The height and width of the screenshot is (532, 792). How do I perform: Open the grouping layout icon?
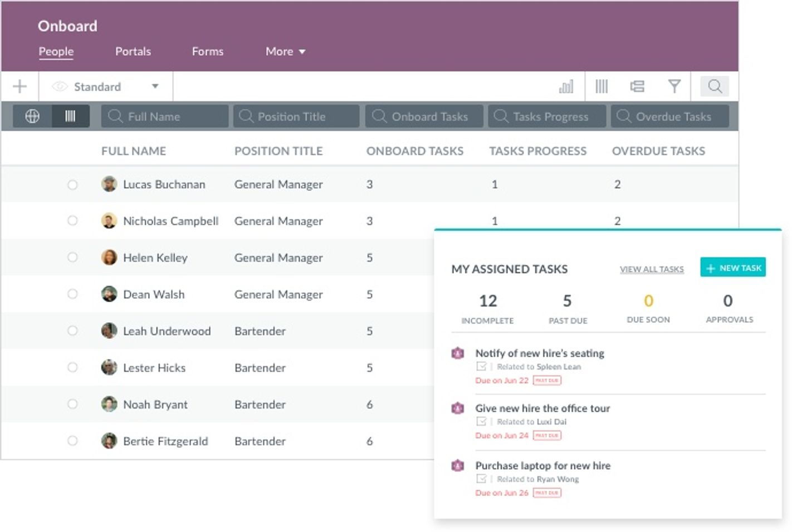pos(637,86)
